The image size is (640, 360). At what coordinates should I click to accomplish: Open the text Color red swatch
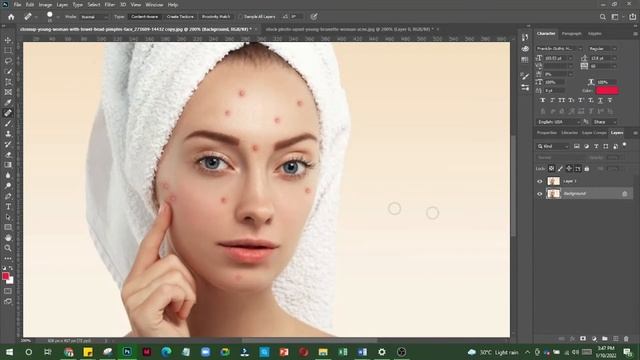point(607,91)
